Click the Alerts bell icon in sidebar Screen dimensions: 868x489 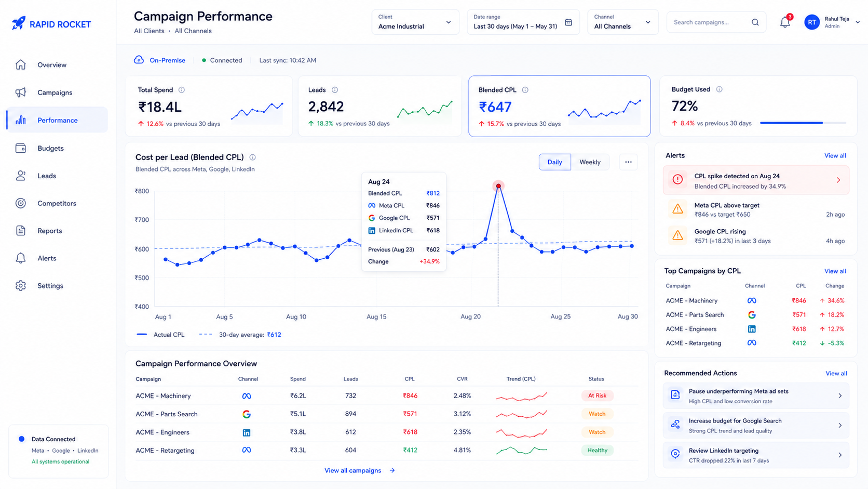point(21,258)
